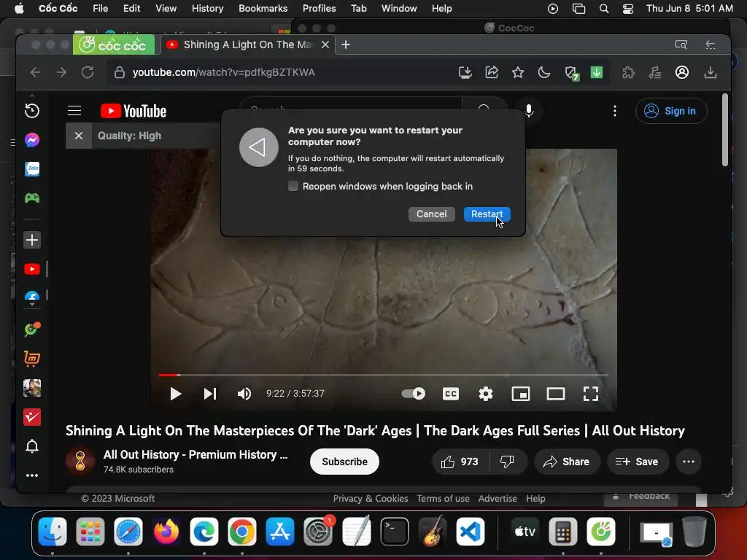This screenshot has width=747, height=560.
Task: Open the Bookmarks menu
Action: point(263,8)
